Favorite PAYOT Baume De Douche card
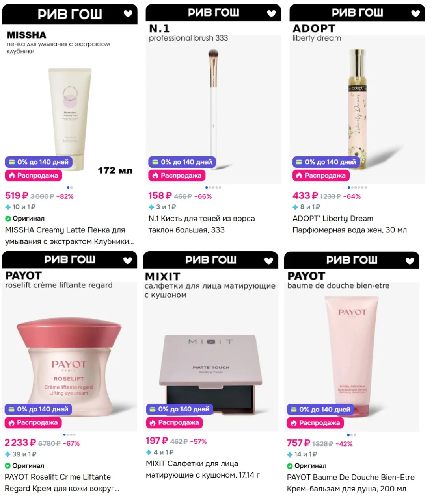The image size is (434, 504). (x=410, y=260)
